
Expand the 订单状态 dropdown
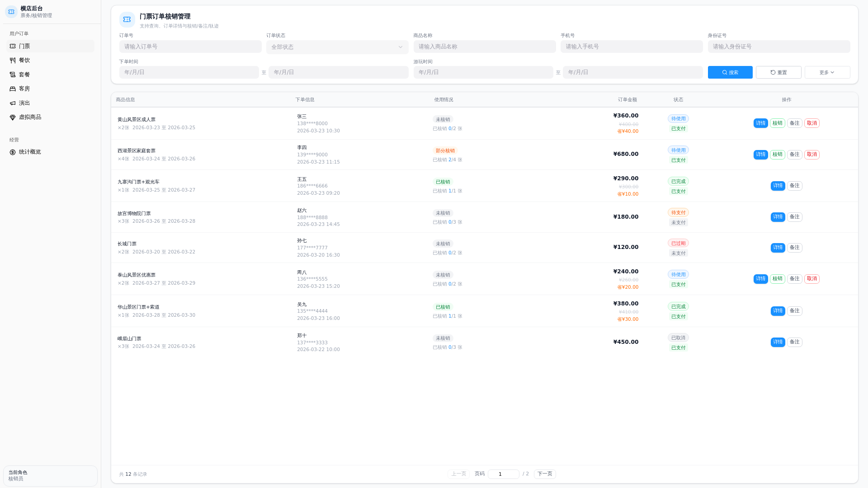click(337, 47)
